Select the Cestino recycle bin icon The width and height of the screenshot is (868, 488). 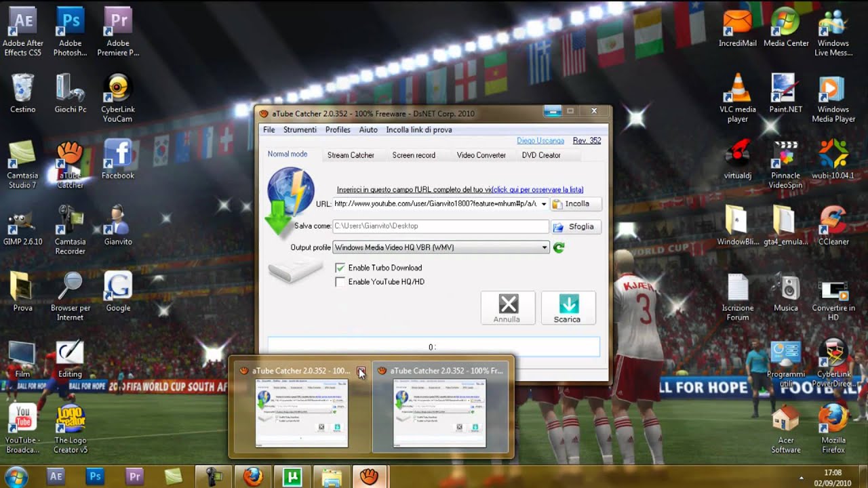pyautogui.click(x=23, y=94)
